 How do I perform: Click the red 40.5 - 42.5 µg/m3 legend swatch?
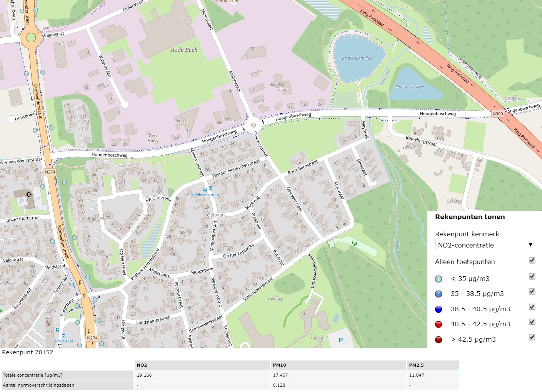pyautogui.click(x=439, y=324)
